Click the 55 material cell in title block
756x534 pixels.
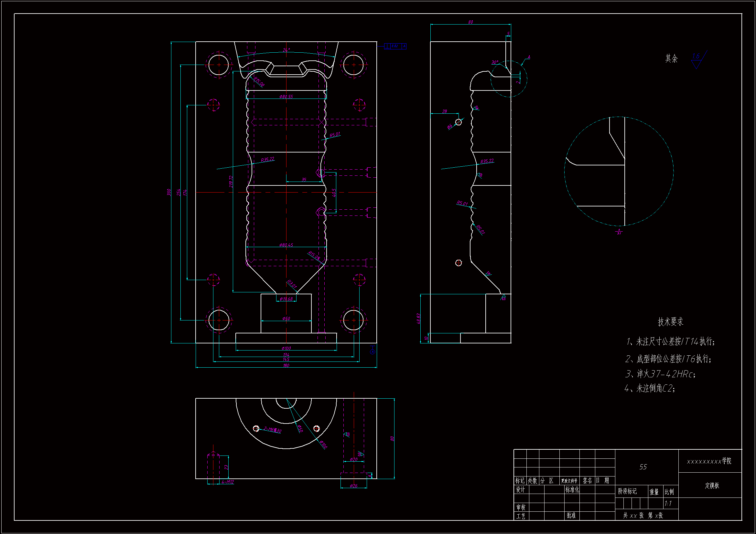pos(643,467)
